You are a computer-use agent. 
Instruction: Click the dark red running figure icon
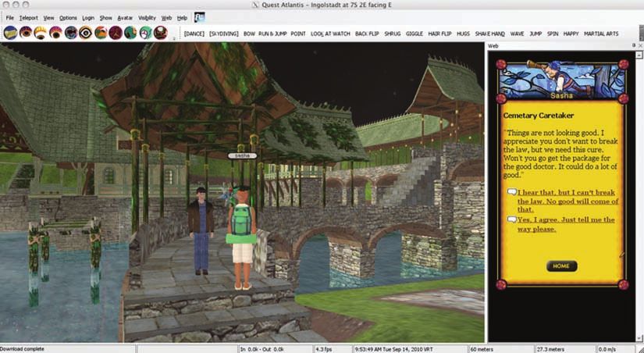click(x=116, y=33)
